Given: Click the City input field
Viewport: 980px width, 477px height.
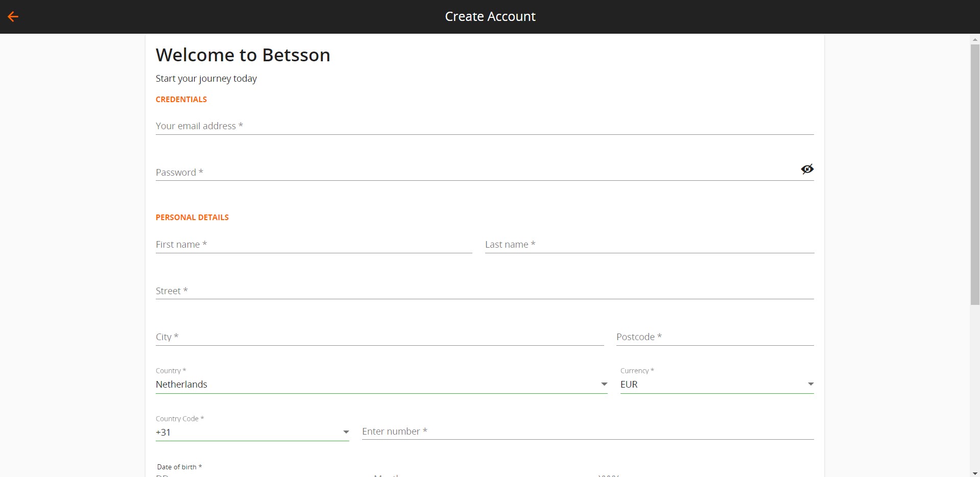Looking at the screenshot, I should [x=379, y=337].
